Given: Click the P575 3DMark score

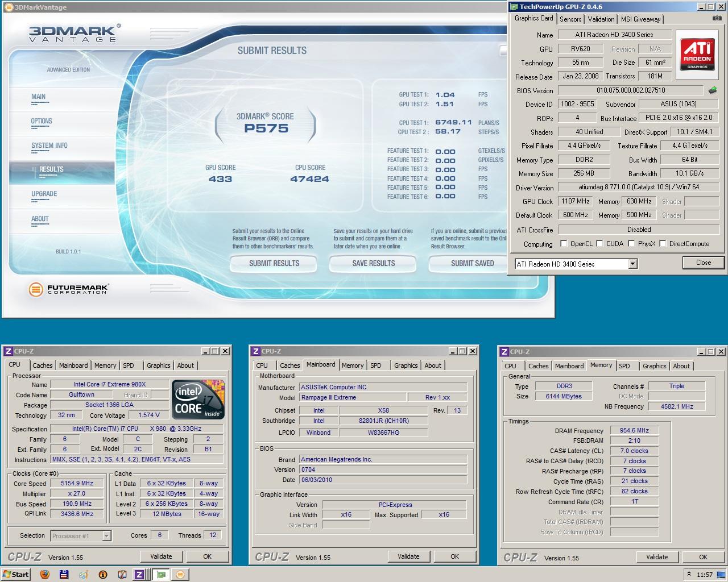Looking at the screenshot, I should pos(266,128).
